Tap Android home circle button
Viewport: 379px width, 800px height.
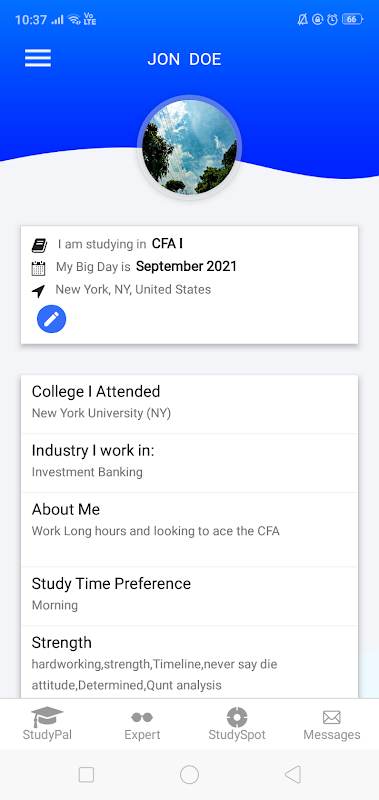click(x=189, y=774)
